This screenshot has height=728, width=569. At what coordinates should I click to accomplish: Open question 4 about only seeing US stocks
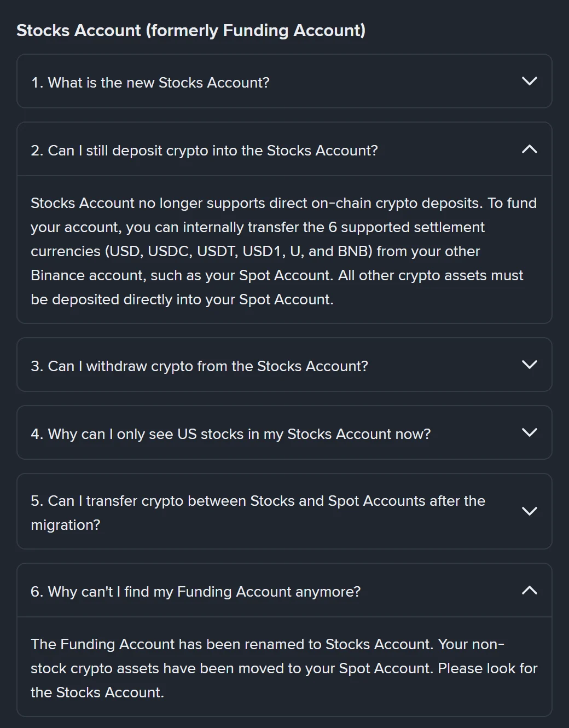pos(230,434)
